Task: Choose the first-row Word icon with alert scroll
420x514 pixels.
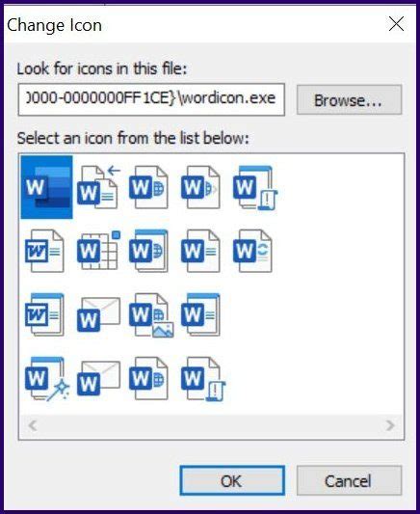Action: [254, 187]
